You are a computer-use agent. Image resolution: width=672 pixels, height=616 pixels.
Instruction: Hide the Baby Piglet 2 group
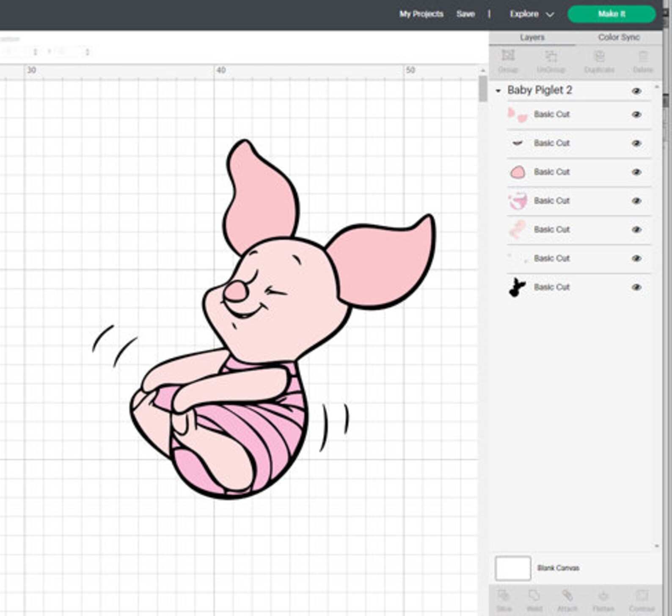click(636, 91)
